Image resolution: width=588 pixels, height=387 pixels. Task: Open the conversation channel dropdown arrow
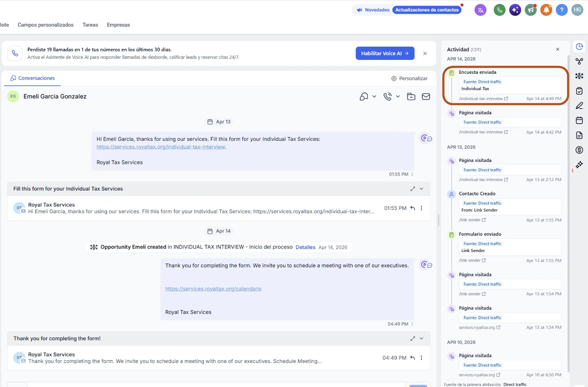tap(374, 97)
